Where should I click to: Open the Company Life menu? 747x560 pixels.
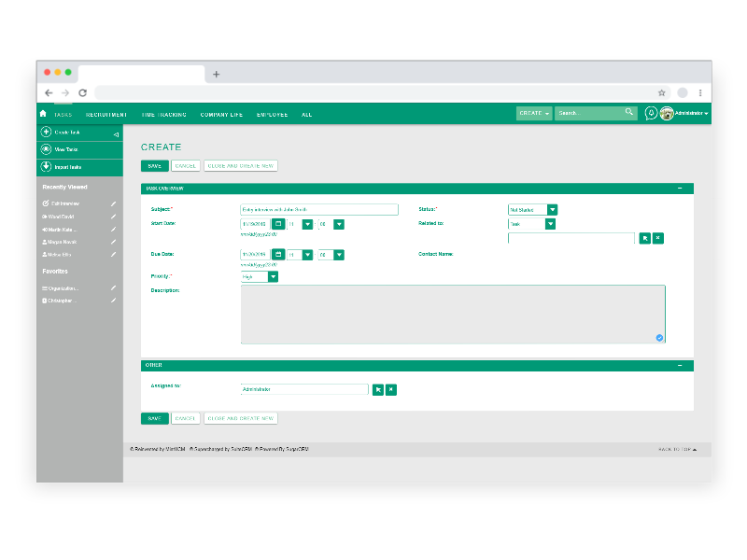pyautogui.click(x=221, y=115)
